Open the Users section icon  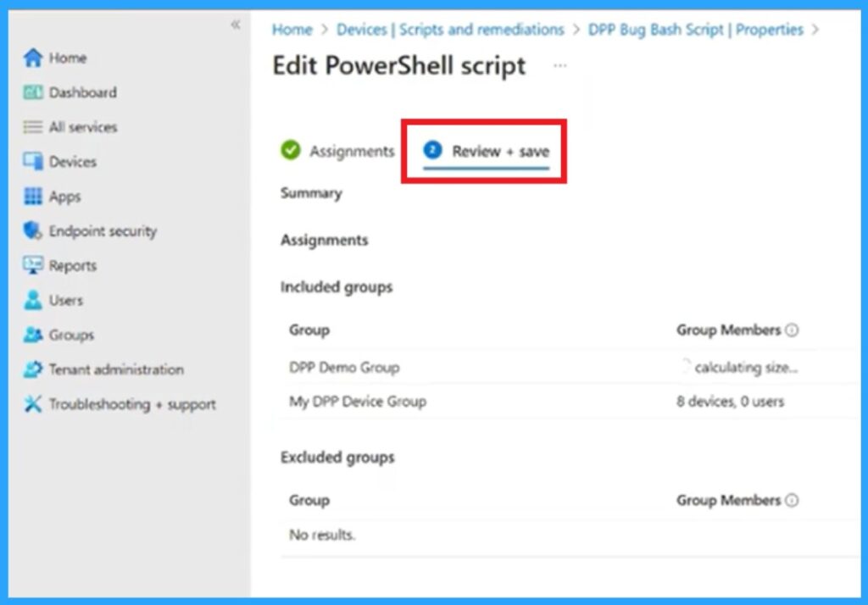point(35,301)
